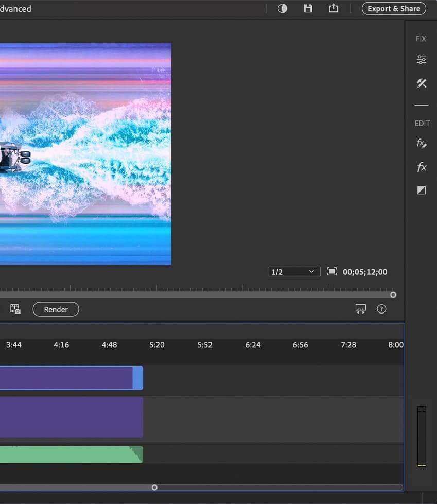Switch to the Advanced mode tab
Viewport: 437px width, 504px height.
[15, 9]
